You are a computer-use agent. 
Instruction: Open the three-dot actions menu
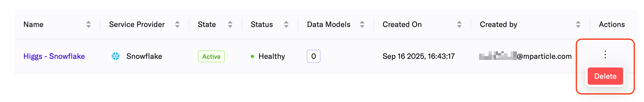click(x=605, y=55)
